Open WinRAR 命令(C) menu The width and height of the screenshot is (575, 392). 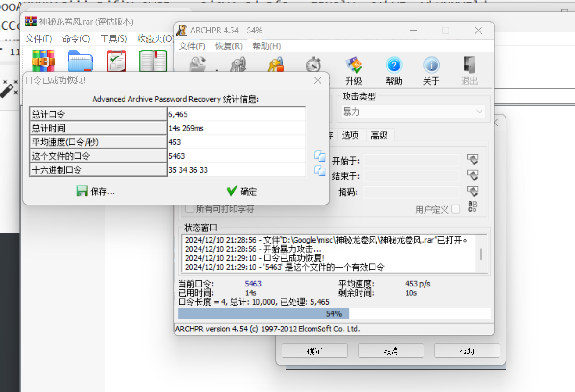pyautogui.click(x=76, y=38)
